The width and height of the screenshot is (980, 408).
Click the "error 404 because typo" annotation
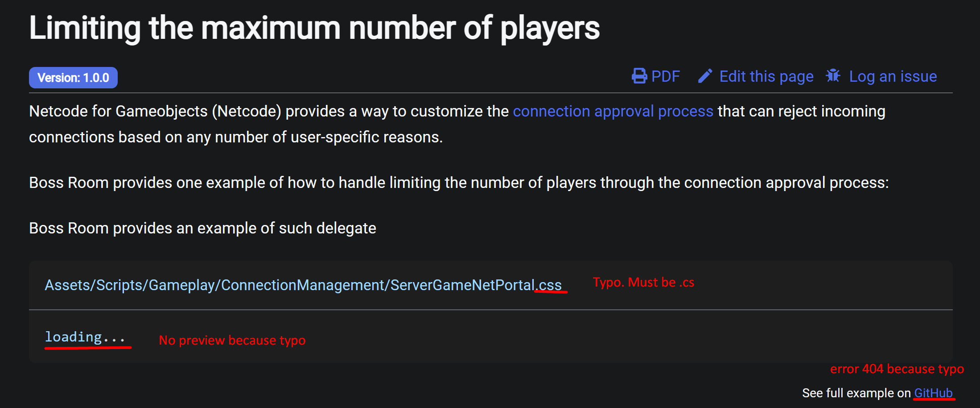[897, 369]
